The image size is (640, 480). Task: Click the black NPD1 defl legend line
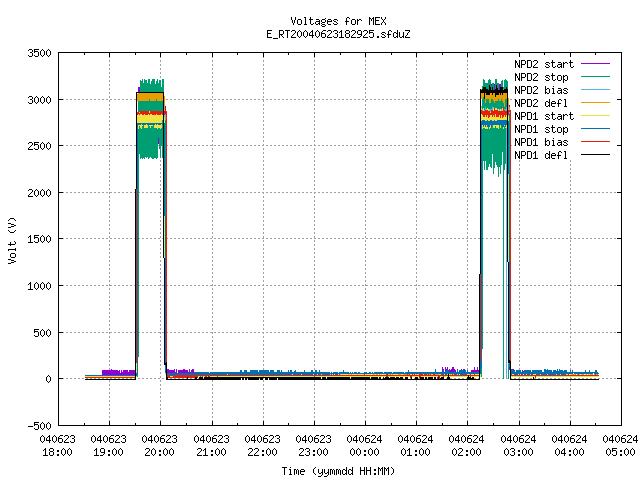(x=595, y=155)
